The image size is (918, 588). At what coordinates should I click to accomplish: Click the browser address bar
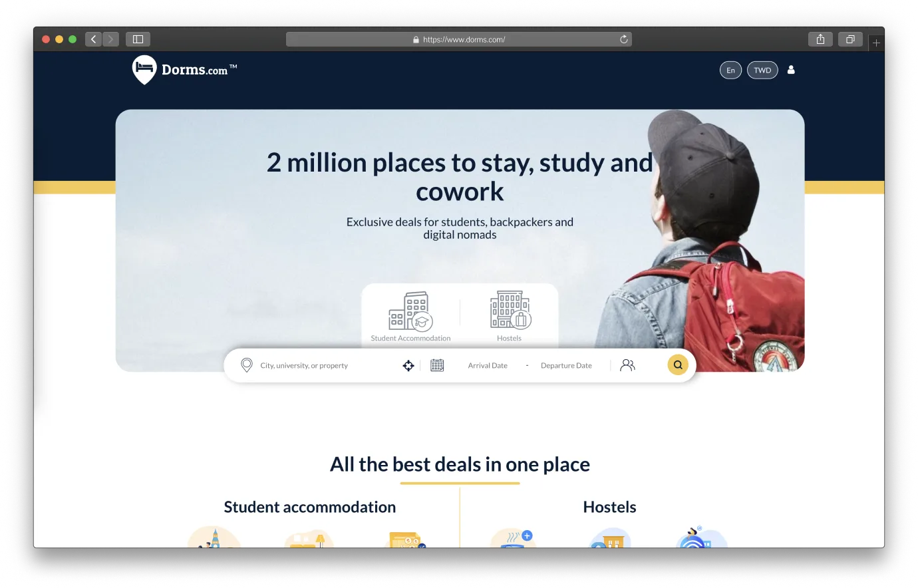tap(459, 39)
